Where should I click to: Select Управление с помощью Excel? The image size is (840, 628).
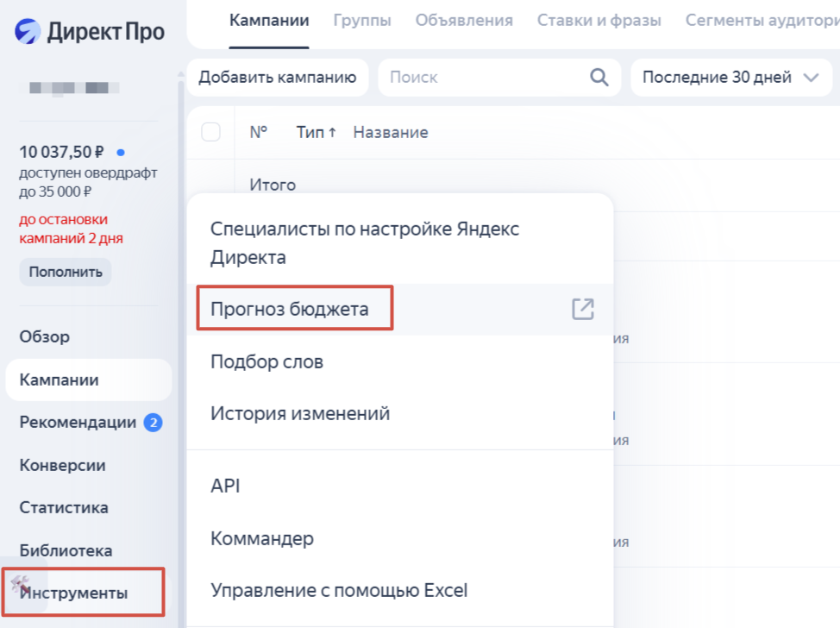pos(339,591)
